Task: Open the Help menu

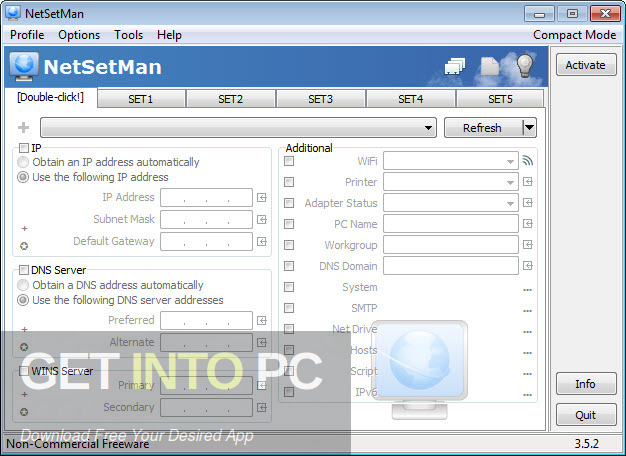Action: click(169, 35)
